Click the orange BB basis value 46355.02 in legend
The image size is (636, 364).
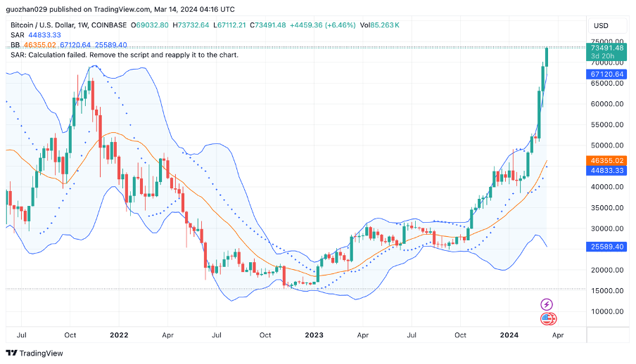(x=40, y=45)
